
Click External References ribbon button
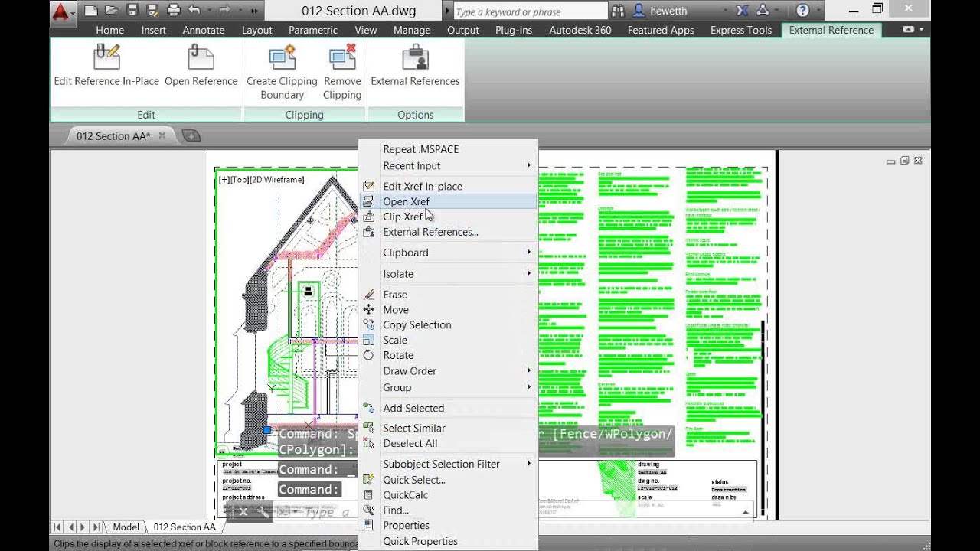click(415, 66)
